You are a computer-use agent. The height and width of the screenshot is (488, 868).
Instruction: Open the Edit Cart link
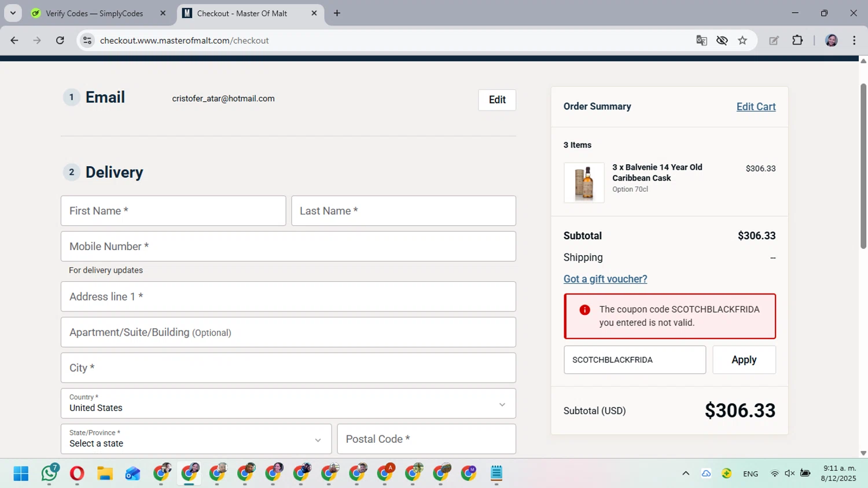(x=756, y=107)
